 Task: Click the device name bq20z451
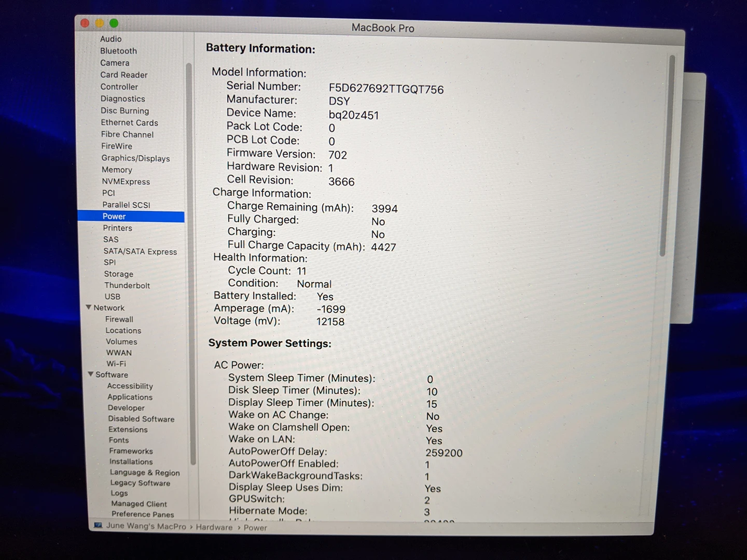(354, 115)
